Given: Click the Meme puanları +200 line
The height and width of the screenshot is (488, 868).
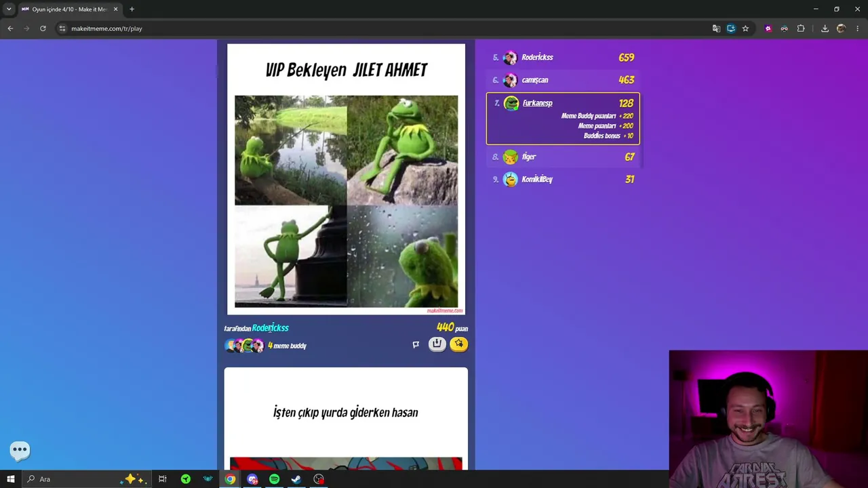Looking at the screenshot, I should tap(606, 126).
